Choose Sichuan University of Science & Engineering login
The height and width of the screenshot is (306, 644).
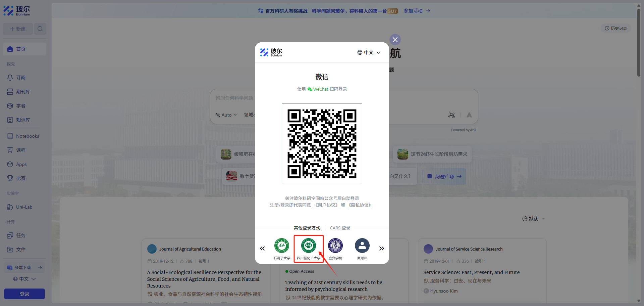point(308,246)
